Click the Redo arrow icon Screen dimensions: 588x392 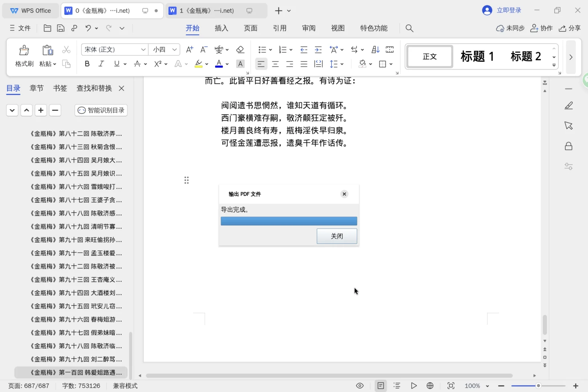[109, 28]
